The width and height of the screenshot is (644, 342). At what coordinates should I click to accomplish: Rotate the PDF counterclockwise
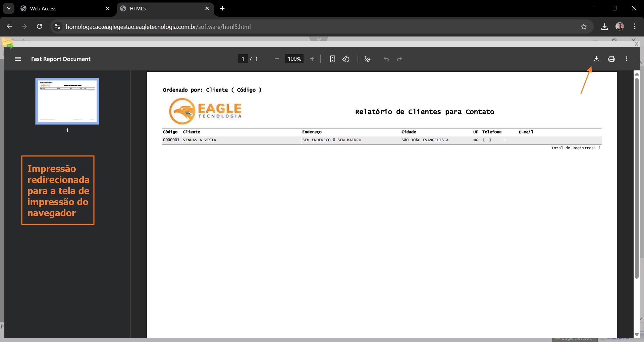(x=346, y=59)
